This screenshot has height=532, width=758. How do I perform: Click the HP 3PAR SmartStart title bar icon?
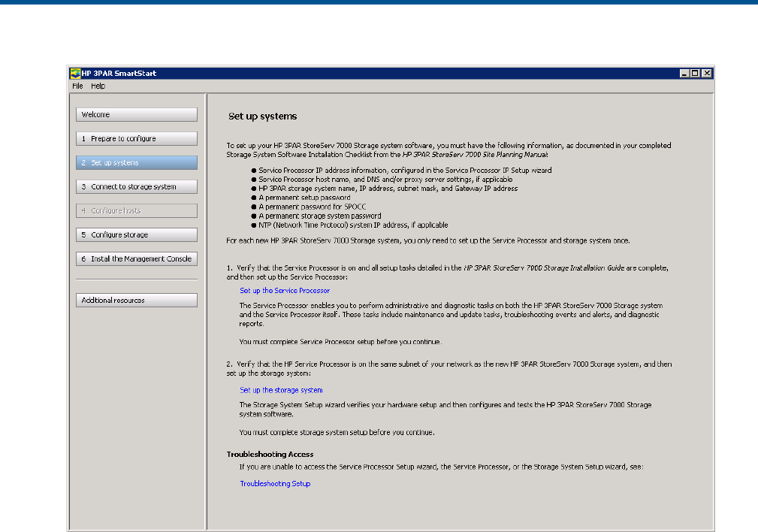(75, 74)
